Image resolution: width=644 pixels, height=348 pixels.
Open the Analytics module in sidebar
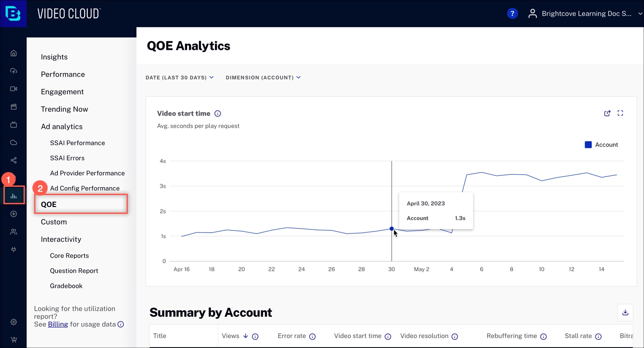(14, 196)
